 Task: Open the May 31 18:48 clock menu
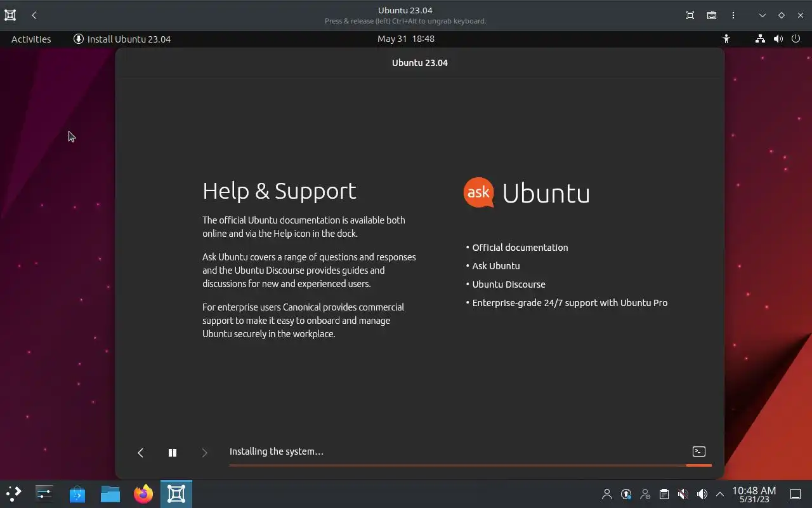click(x=406, y=39)
